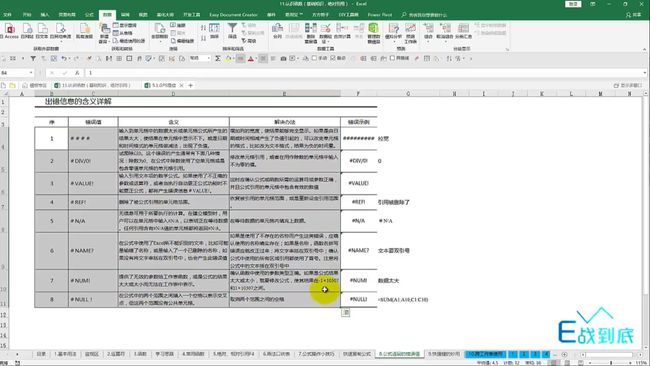Click the paste options icon below the table
This screenshot has height=366, width=650.
[x=345, y=313]
